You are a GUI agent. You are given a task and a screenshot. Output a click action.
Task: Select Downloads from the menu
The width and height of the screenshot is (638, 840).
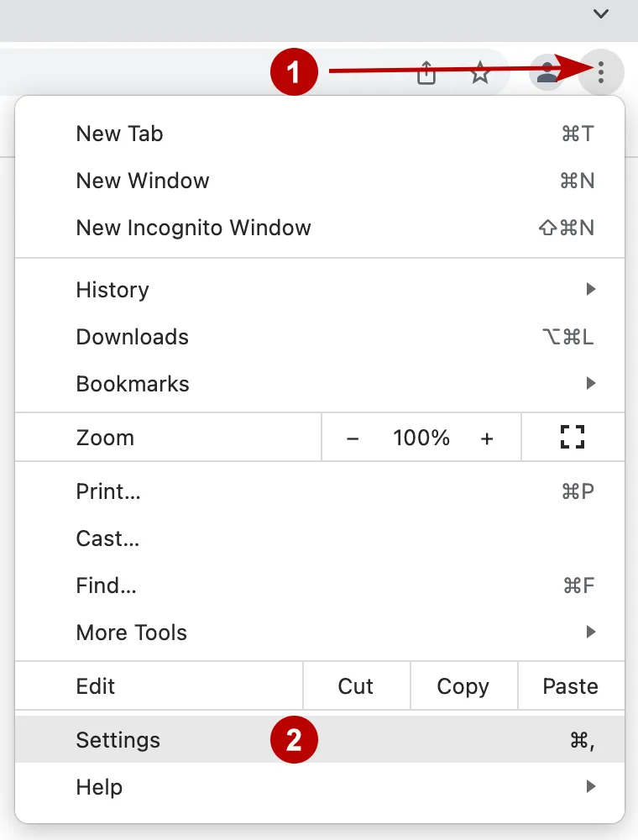coord(132,337)
